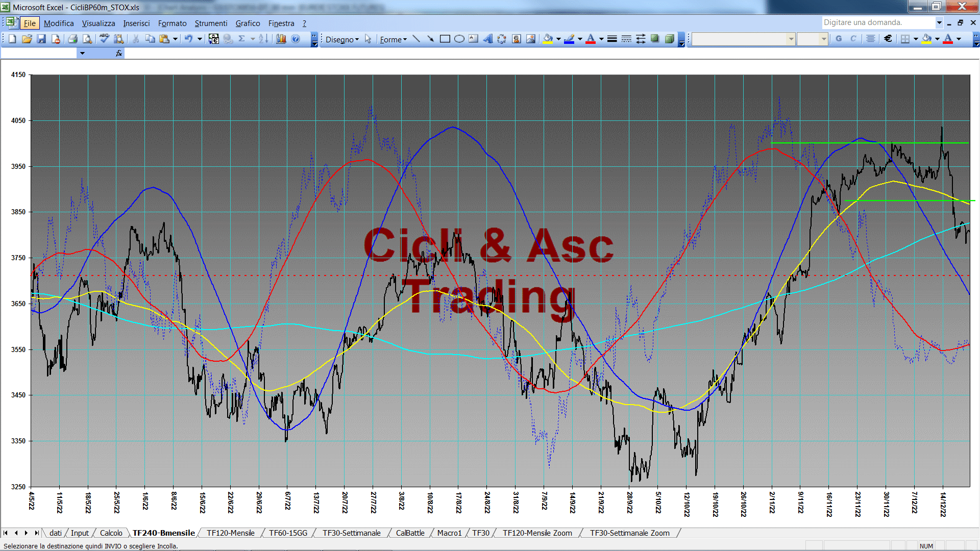The image size is (980, 551).
Task: Click the AutoSum sigma icon
Action: [242, 39]
